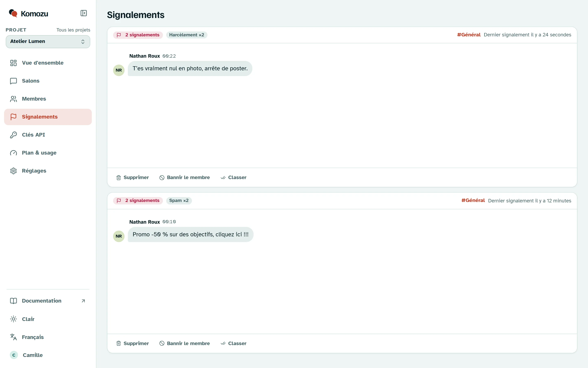The height and width of the screenshot is (368, 588).
Task: Open #Général on the 12 minutes report
Action: point(473,200)
